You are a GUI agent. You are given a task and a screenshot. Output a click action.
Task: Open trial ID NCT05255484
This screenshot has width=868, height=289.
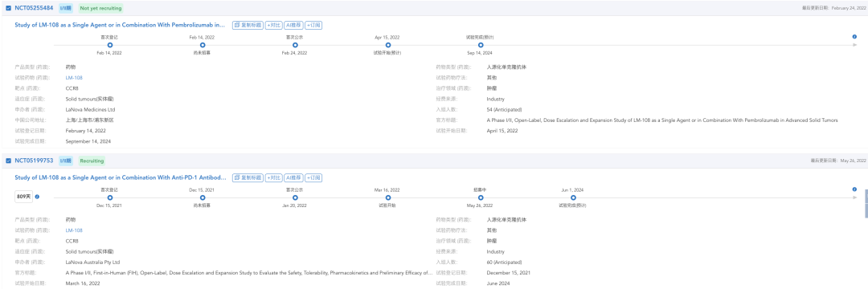(x=34, y=8)
